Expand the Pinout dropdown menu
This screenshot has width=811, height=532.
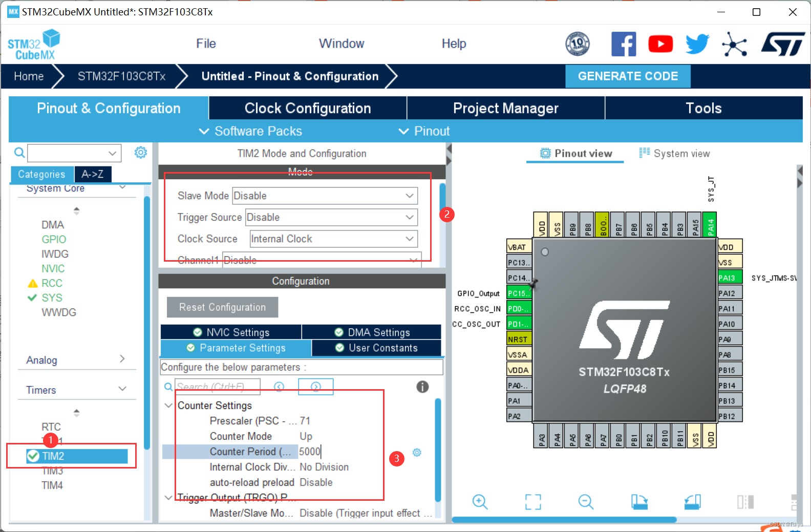click(x=424, y=131)
